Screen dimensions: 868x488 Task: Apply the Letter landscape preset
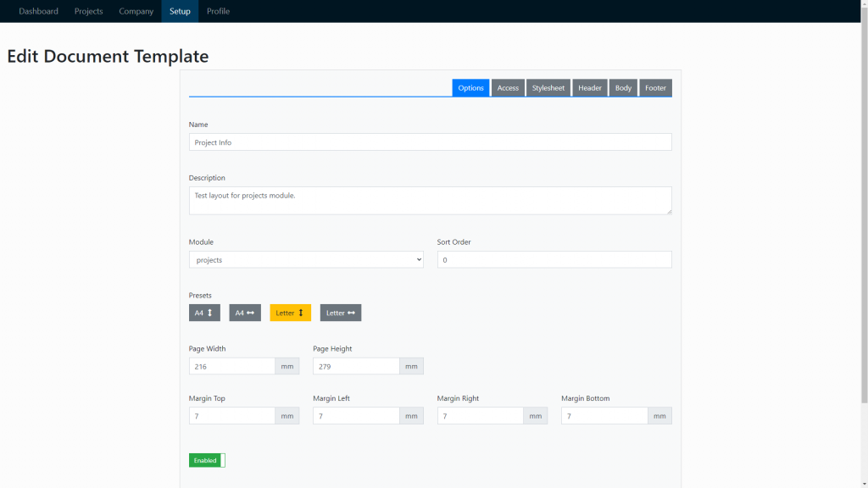pos(340,313)
